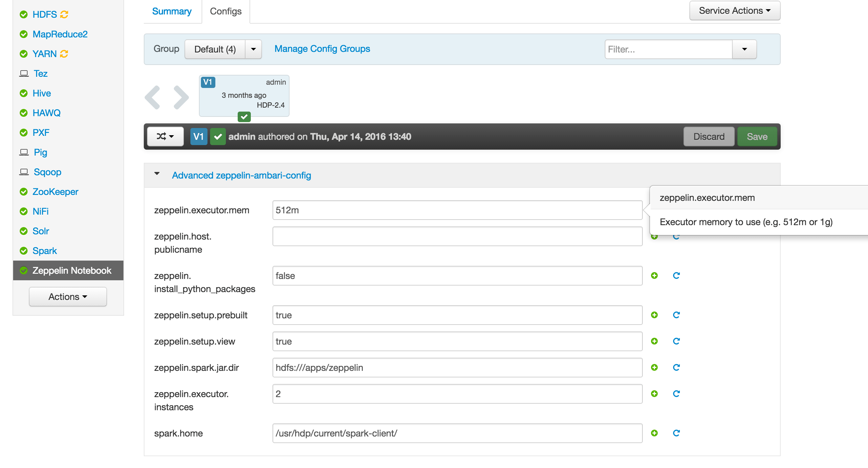Click the undo icon for zeppelin.executor.instances
Image resolution: width=868 pixels, height=468 pixels.
(x=676, y=394)
